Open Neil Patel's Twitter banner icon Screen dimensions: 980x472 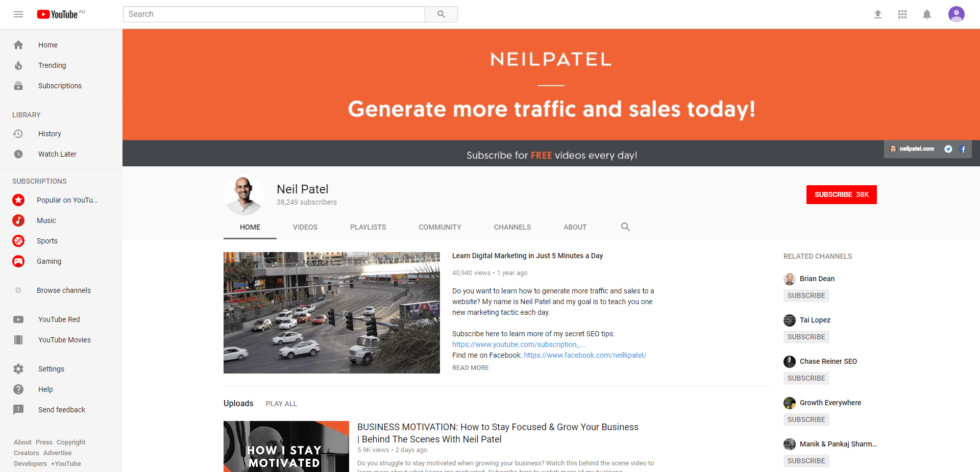pyautogui.click(x=948, y=149)
